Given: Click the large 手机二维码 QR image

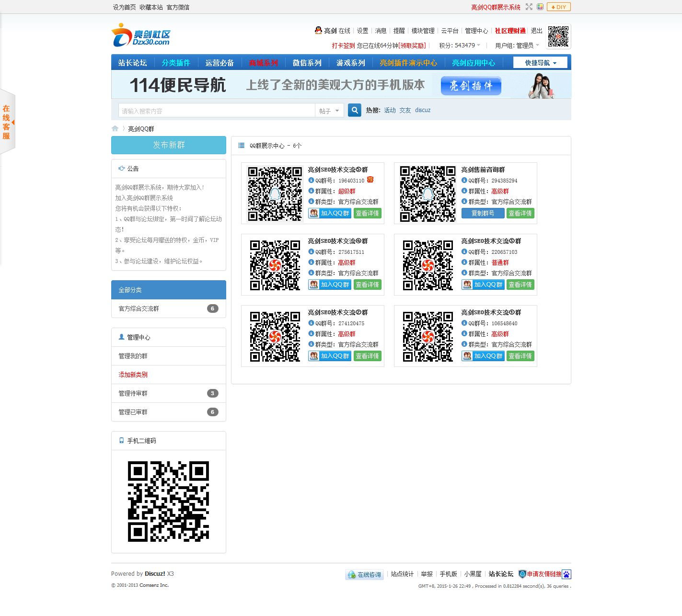Looking at the screenshot, I should (168, 502).
